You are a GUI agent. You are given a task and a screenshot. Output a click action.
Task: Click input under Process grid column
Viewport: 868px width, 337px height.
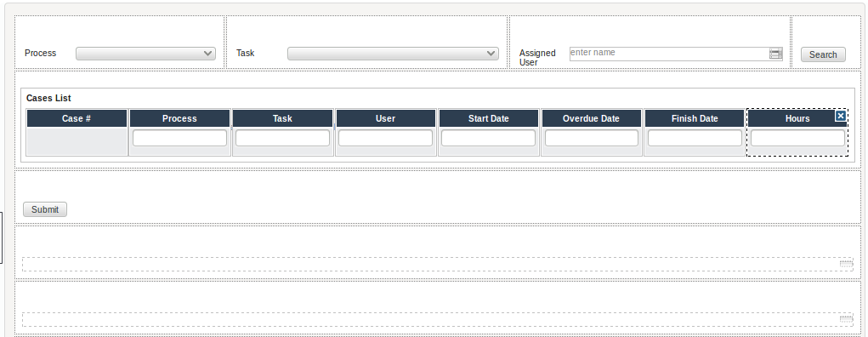click(180, 138)
